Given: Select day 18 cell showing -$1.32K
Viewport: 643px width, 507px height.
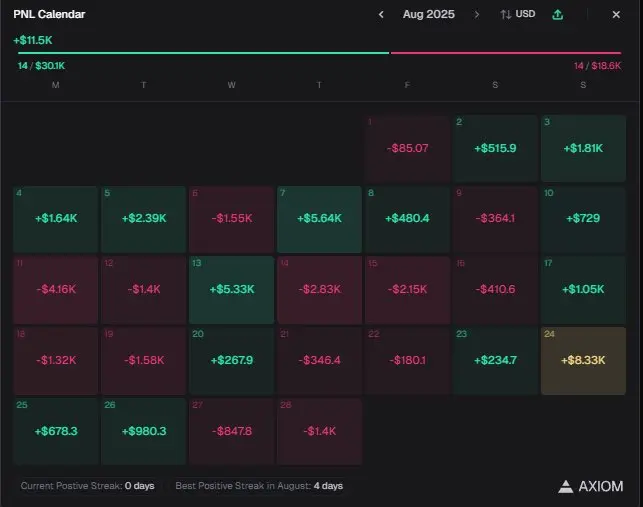Looking at the screenshot, I should [56, 361].
